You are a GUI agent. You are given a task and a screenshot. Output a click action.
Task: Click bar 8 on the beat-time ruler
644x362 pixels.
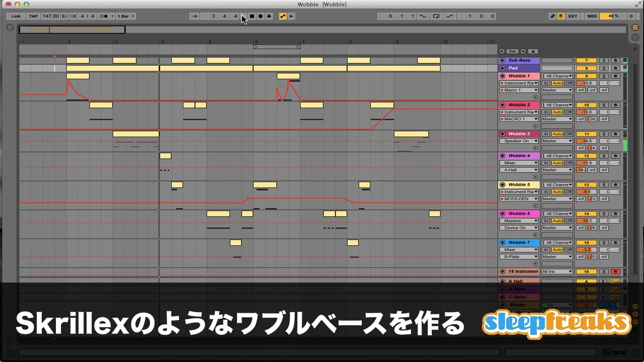(351, 42)
